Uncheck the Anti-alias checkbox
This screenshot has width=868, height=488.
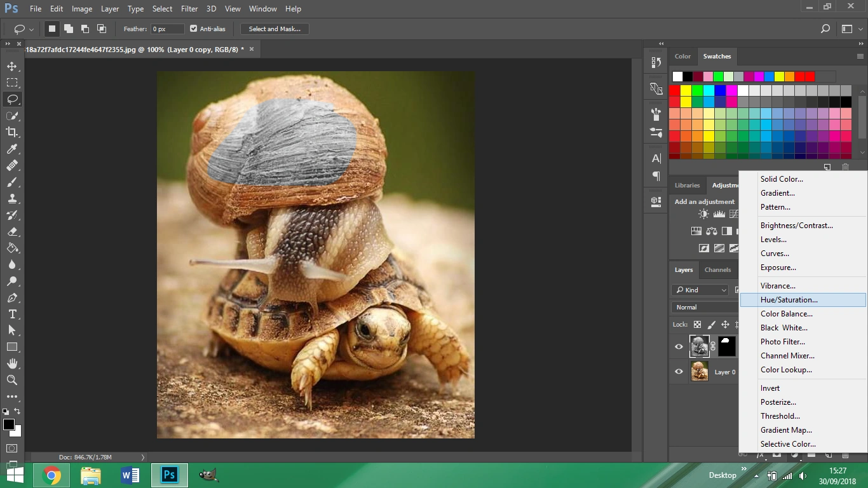(x=194, y=29)
